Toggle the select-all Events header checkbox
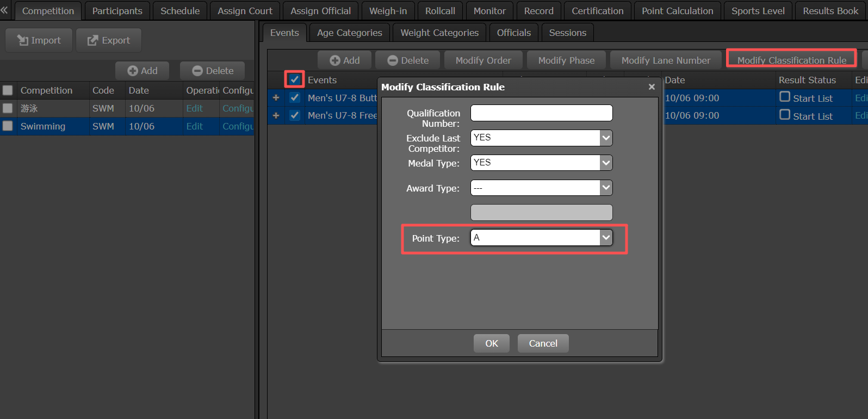The width and height of the screenshot is (868, 419). click(x=294, y=79)
